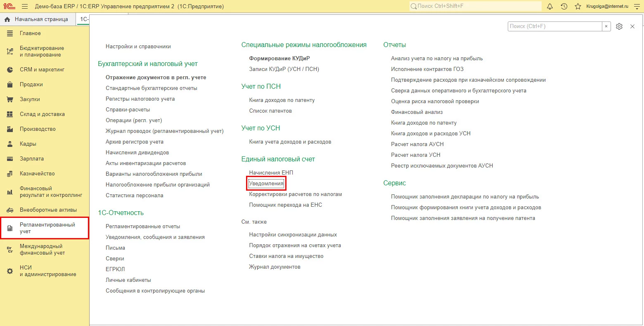Close the section menu panel
Viewport: 644px width, 326px height.
click(632, 26)
